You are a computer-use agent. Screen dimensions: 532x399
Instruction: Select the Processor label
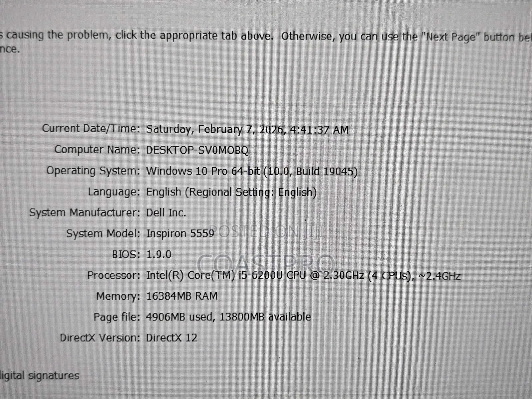click(x=114, y=275)
